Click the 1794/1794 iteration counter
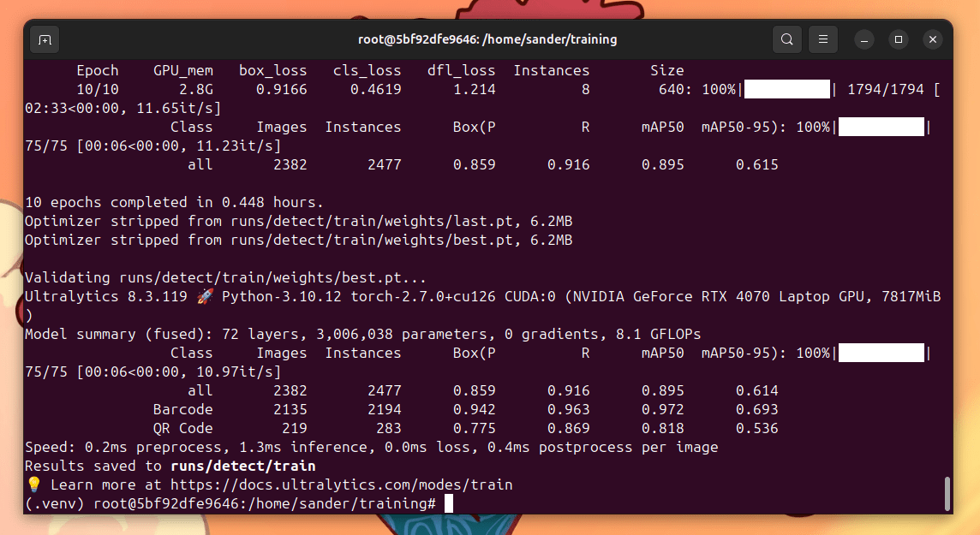 coord(886,89)
